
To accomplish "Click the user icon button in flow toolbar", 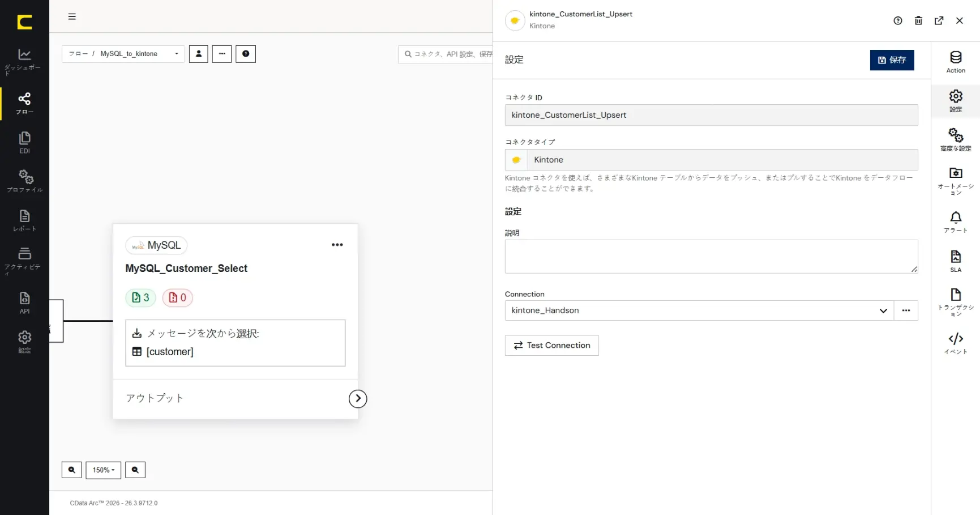I will pyautogui.click(x=199, y=54).
